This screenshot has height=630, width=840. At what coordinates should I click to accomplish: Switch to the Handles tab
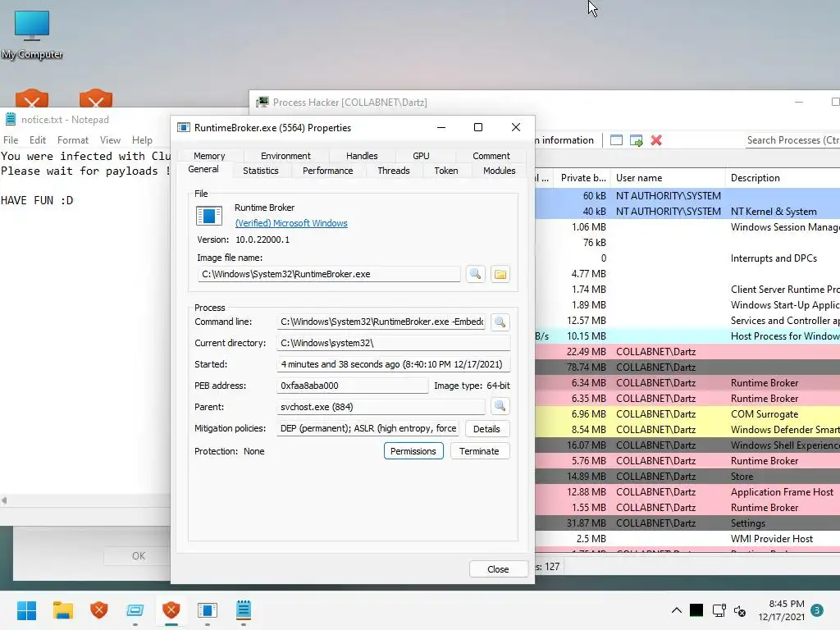[362, 156]
